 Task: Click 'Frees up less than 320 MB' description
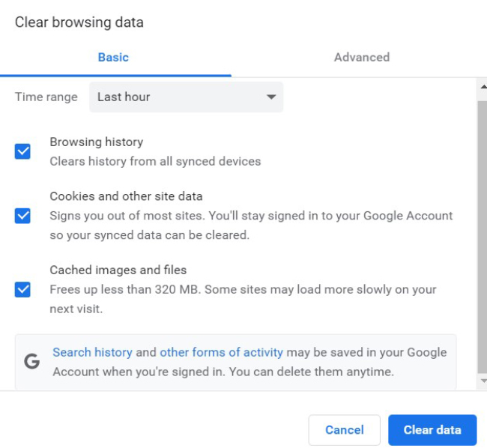(x=243, y=299)
